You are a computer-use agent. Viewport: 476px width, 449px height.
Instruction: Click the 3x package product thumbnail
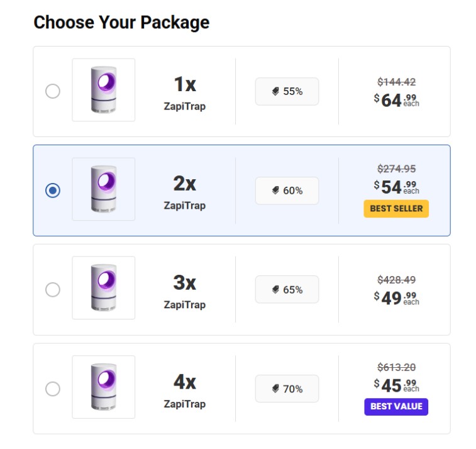click(104, 288)
